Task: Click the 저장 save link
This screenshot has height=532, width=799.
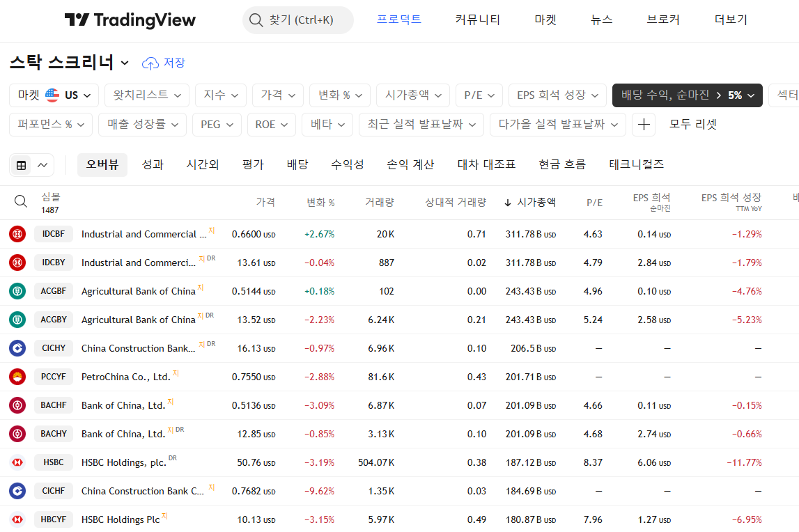Action: click(x=174, y=63)
